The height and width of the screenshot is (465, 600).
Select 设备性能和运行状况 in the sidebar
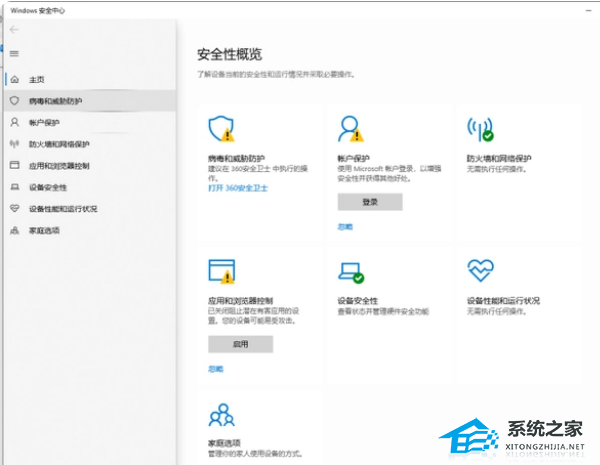[x=62, y=209]
